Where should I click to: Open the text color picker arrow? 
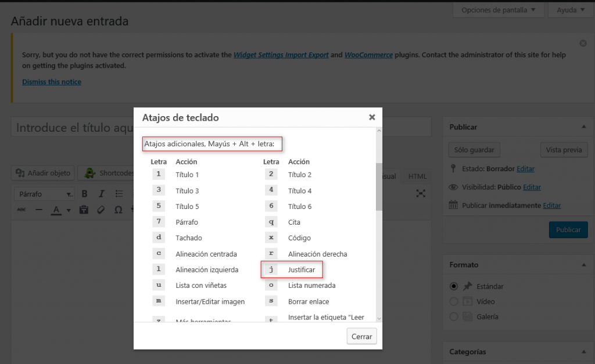pos(69,210)
